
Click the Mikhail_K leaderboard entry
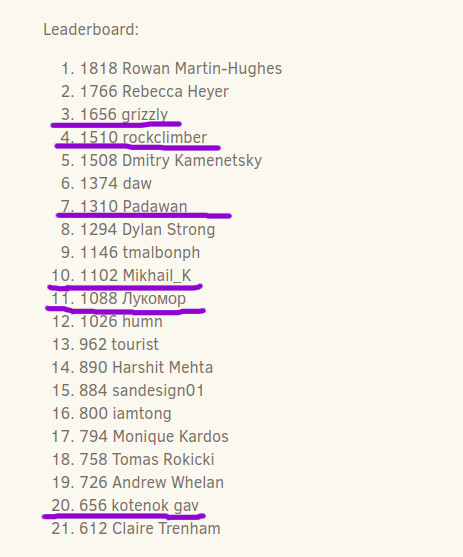coord(122,275)
